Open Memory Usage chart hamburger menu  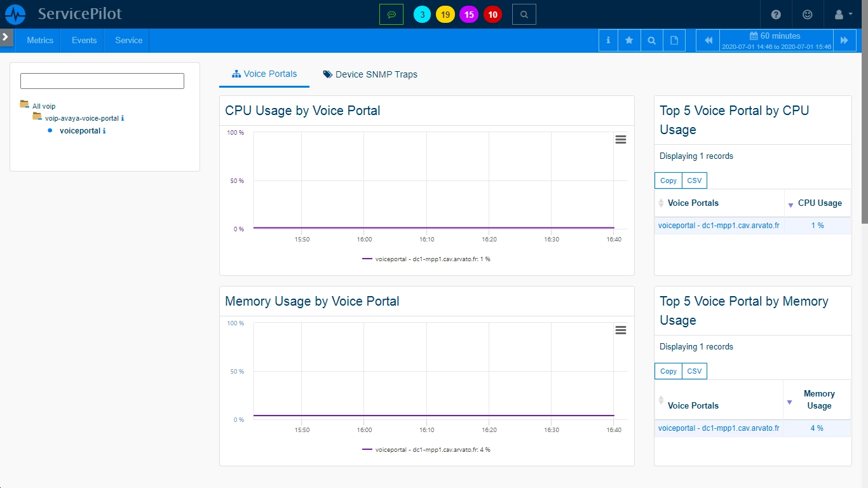(x=621, y=330)
